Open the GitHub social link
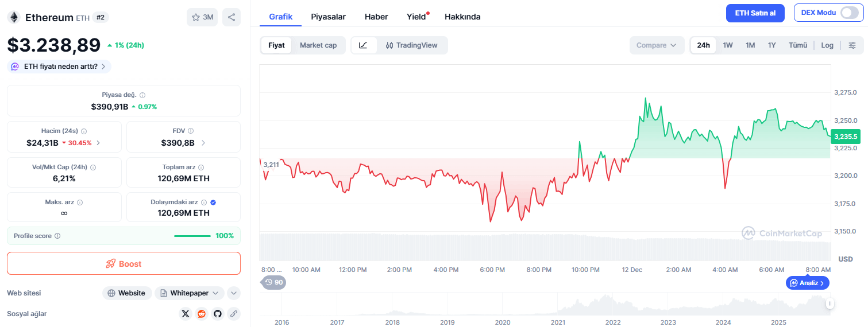This screenshot has height=327, width=868. [217, 314]
